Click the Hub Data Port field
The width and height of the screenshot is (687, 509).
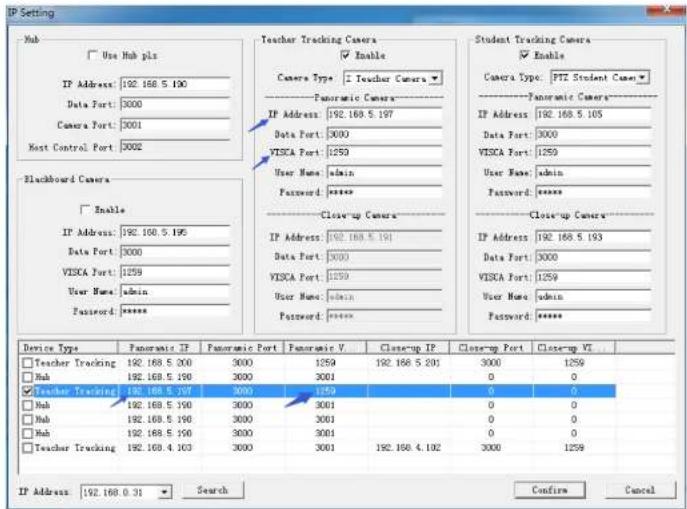(175, 104)
